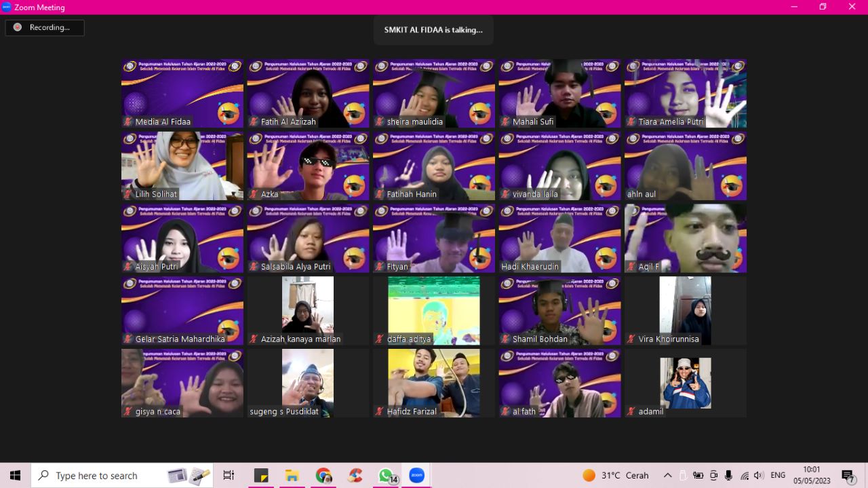Screen dimensions: 868x488
Task: Click the Recording indicator button
Action: click(x=45, y=27)
